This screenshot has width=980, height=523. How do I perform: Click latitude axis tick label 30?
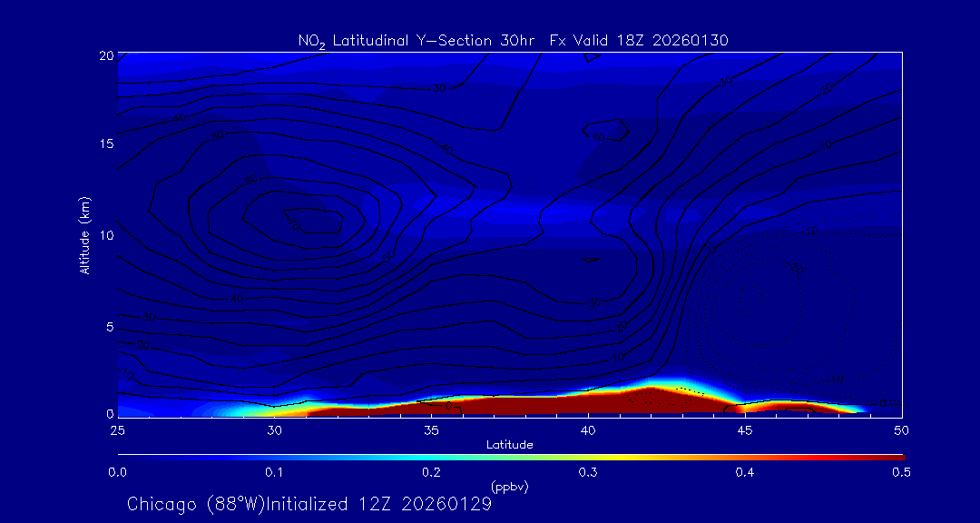coord(274,430)
